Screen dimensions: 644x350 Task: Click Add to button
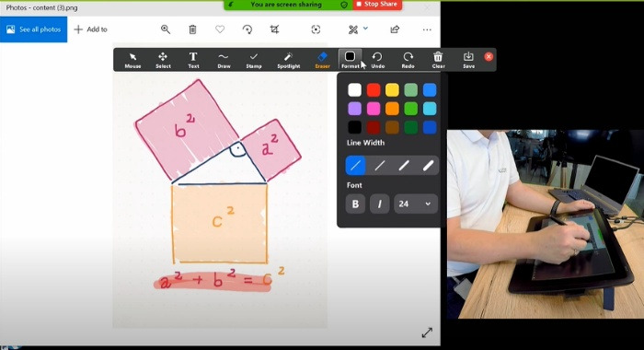90,29
